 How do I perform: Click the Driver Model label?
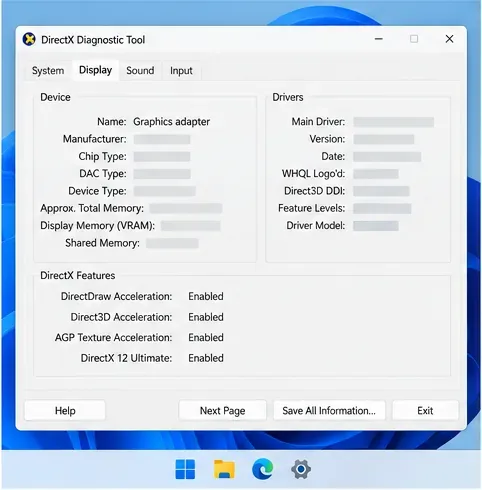click(316, 226)
